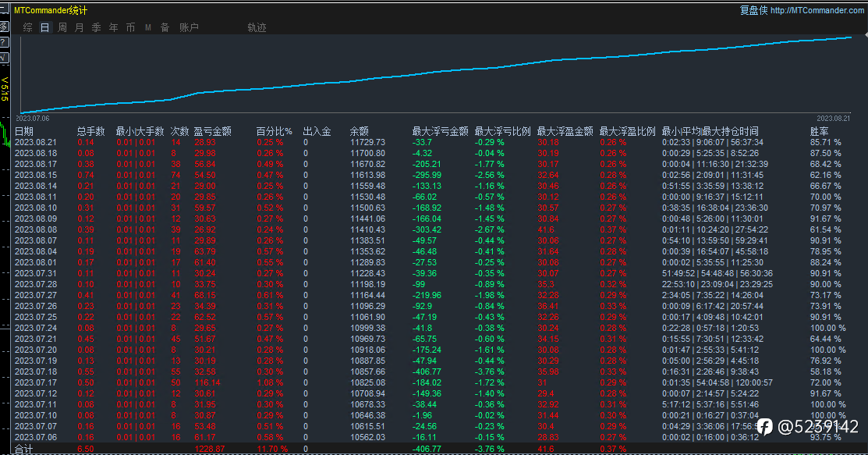Switch to the 轨迹 track tab
The width and height of the screenshot is (868, 455).
257,27
